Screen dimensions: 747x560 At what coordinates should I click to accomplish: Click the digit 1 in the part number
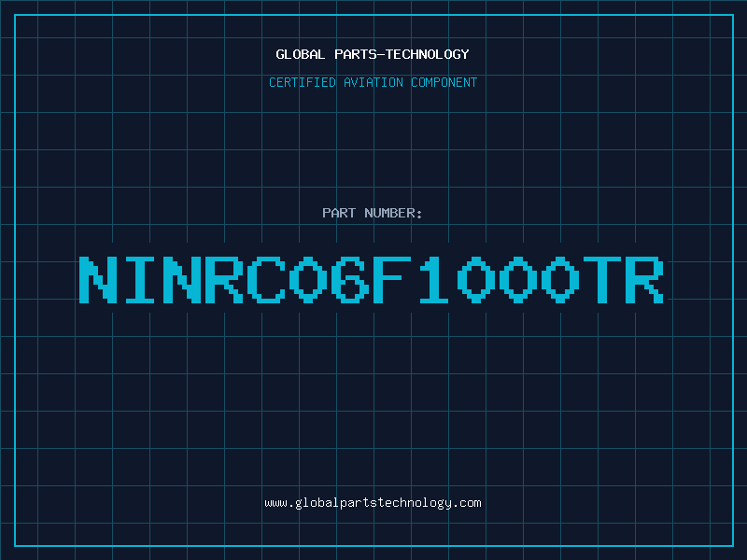click(434, 280)
